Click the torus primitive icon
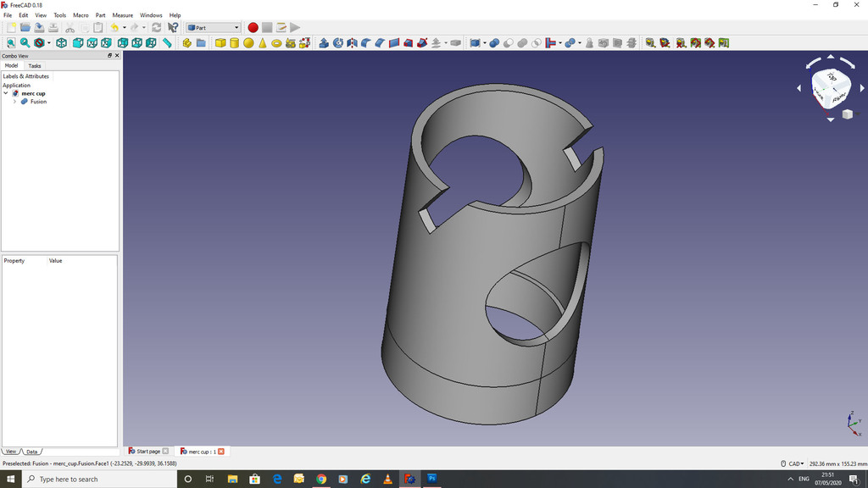Screen dimensions: 868x488 [276, 43]
